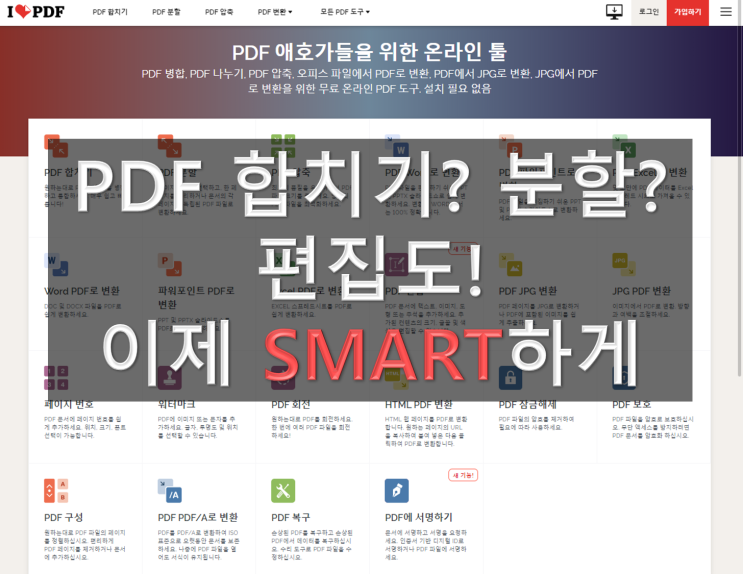Click the page vertical scrollbar

tap(739, 190)
